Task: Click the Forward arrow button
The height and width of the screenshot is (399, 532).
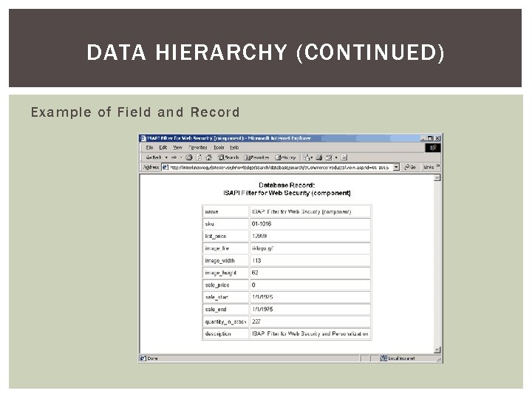Action: [x=174, y=157]
